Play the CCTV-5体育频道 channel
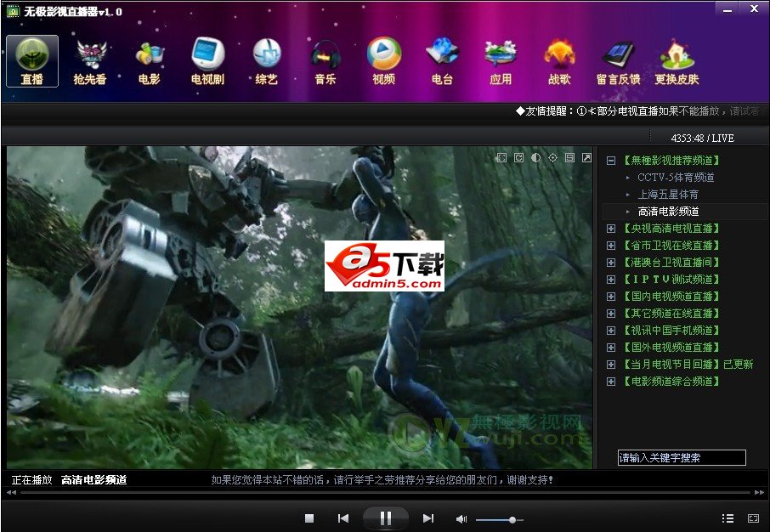Screen dimensions: 770x532 (x=676, y=178)
